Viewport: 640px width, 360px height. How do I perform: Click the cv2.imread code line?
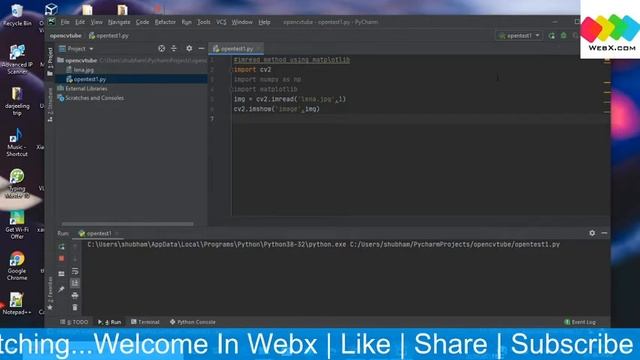point(289,99)
